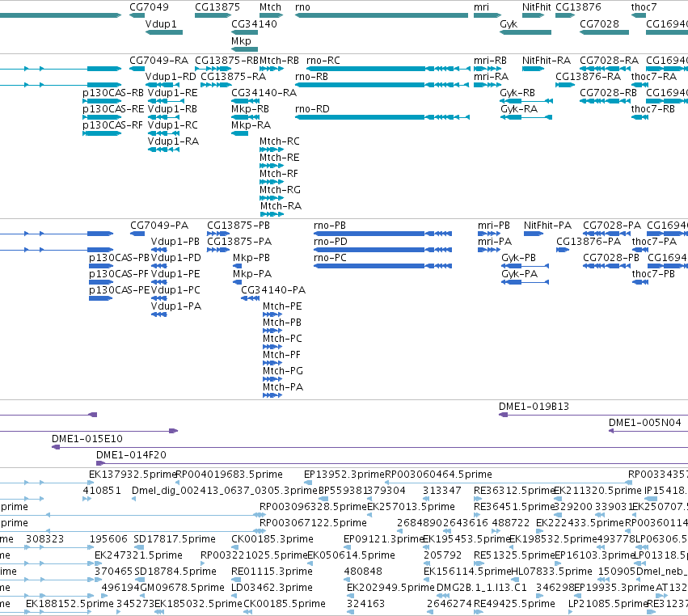The height and width of the screenshot is (616, 688).
Task: Select transcript CG7028-RA
Action: click(x=609, y=60)
